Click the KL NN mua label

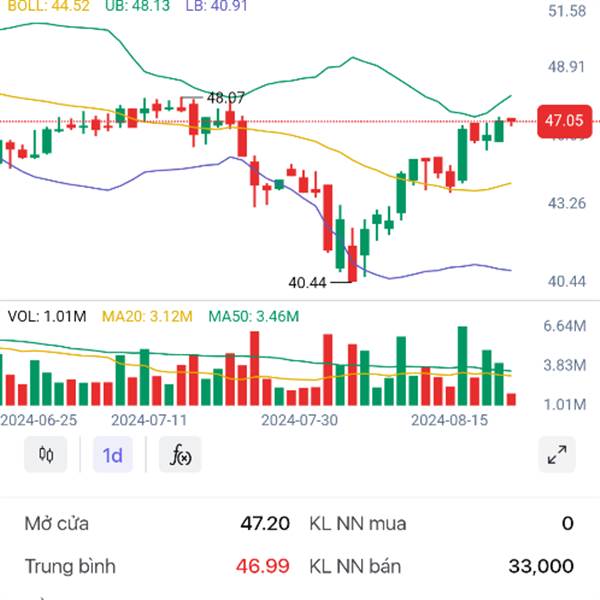pos(358,523)
